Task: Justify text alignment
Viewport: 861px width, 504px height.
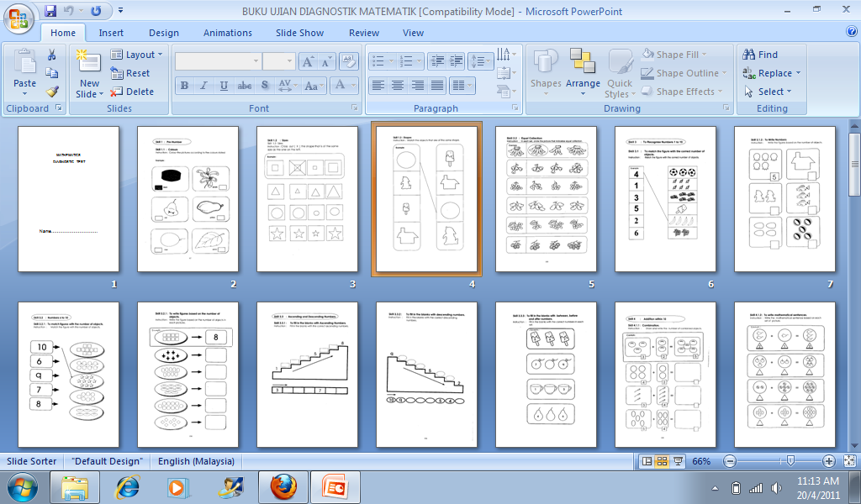Action: [437, 85]
